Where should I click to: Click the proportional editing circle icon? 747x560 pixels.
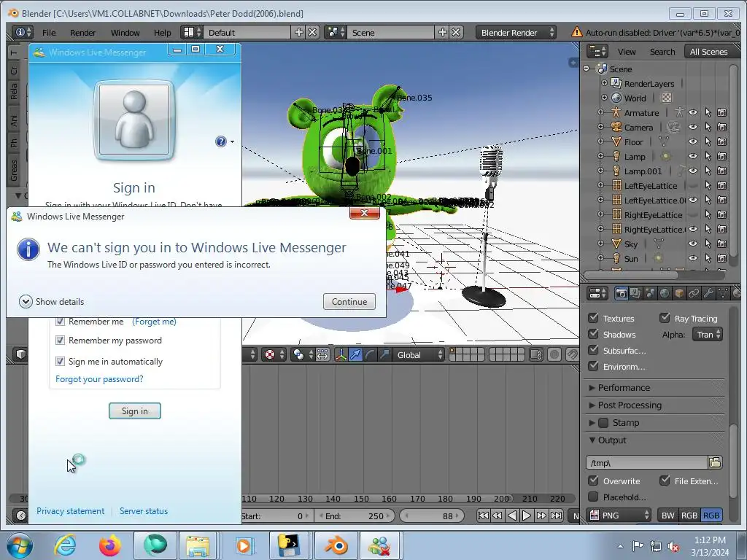coord(554,355)
